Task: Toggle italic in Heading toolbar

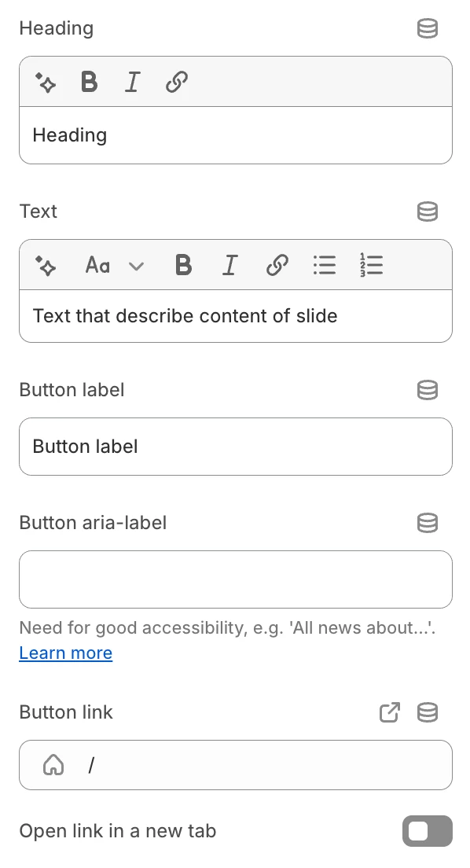Action: (x=132, y=82)
